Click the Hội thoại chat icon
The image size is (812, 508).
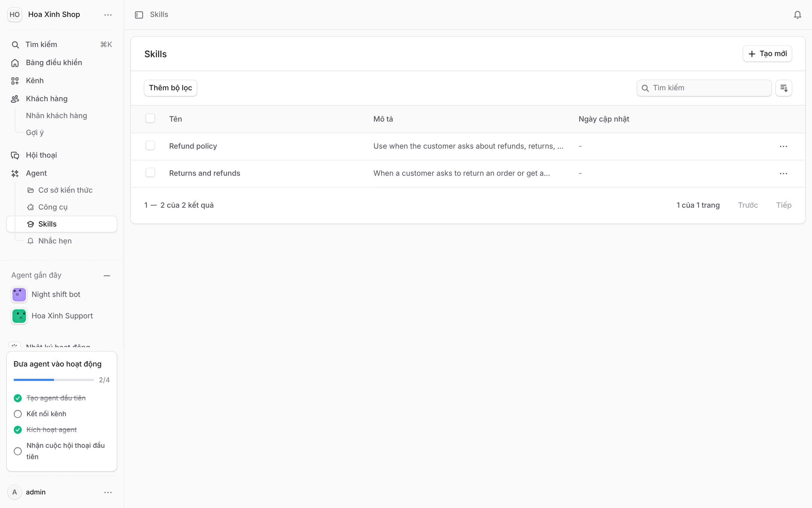15,155
